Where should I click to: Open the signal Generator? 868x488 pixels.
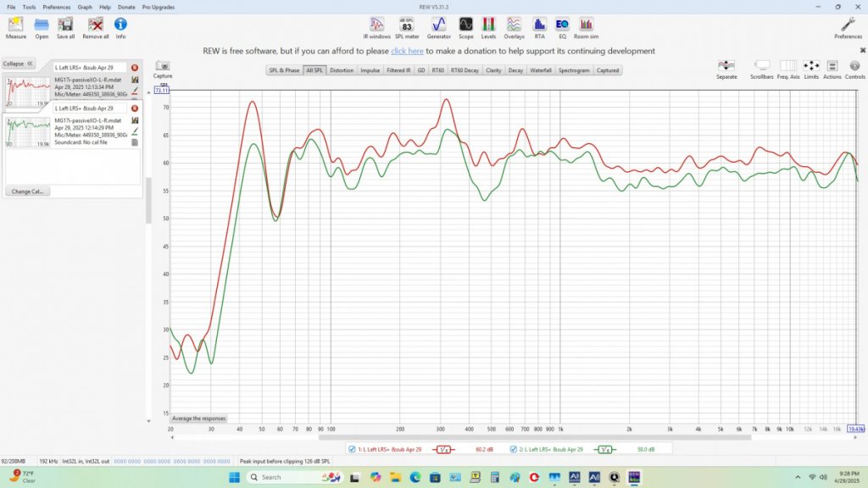(x=438, y=28)
